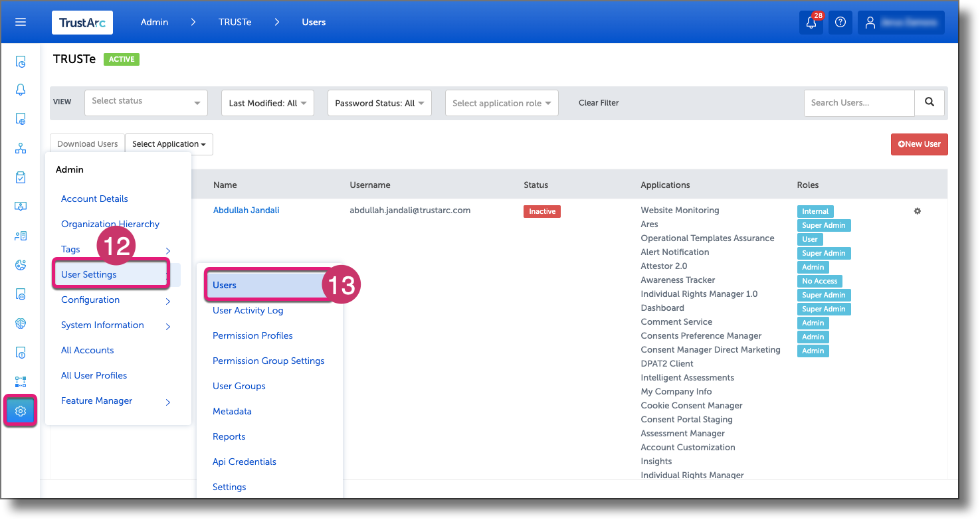Choose Api Credentials in submenu

pos(245,462)
